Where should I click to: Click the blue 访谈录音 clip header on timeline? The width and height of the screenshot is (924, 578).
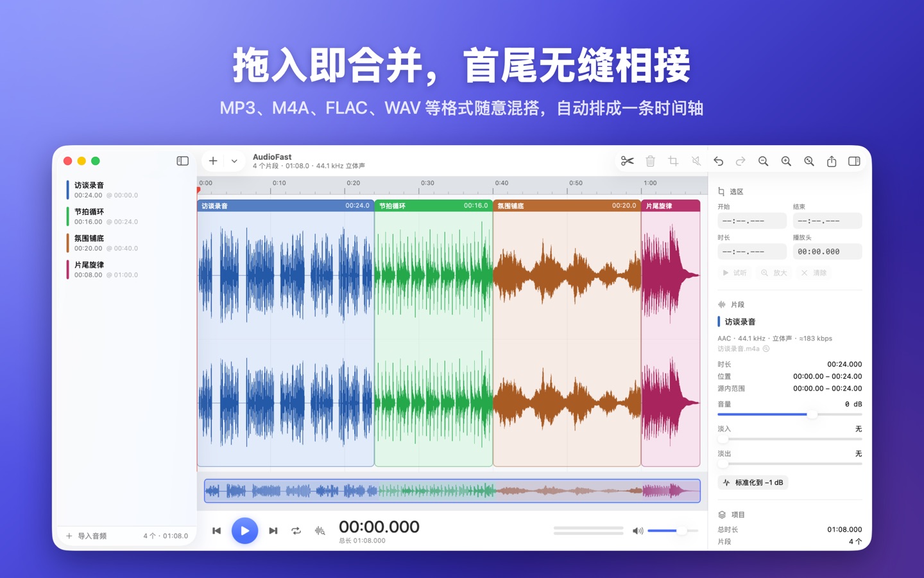click(286, 206)
